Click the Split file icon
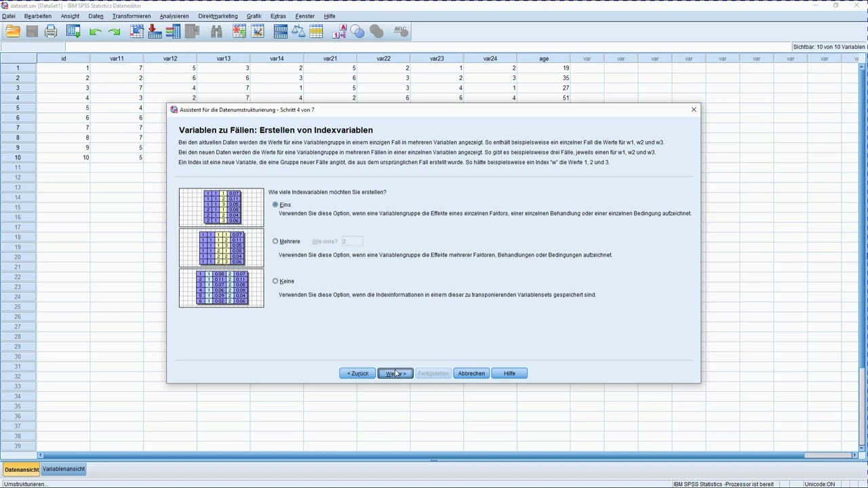 (280, 31)
